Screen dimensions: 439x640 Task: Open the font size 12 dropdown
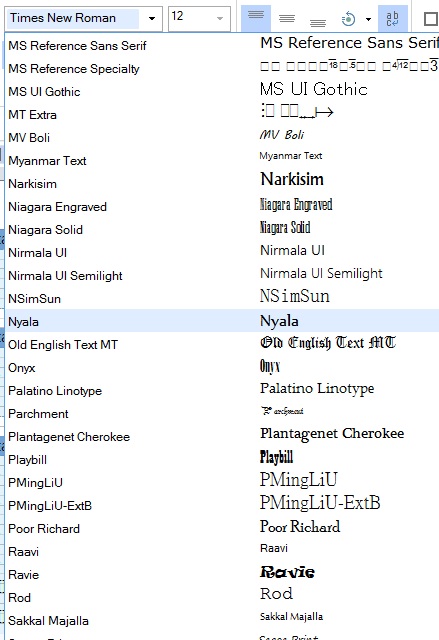(x=220, y=18)
